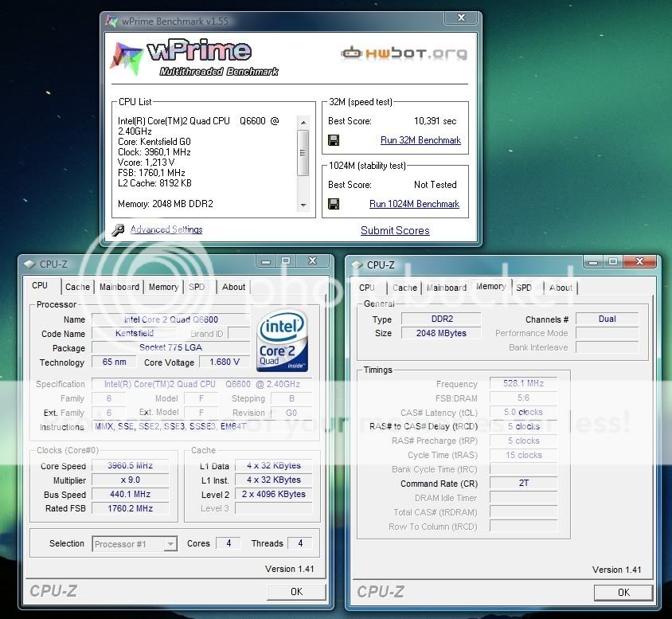Click the Level 2 cache value 2 x 4096 KBytes
Image resolution: width=672 pixels, height=619 pixels.
[273, 494]
